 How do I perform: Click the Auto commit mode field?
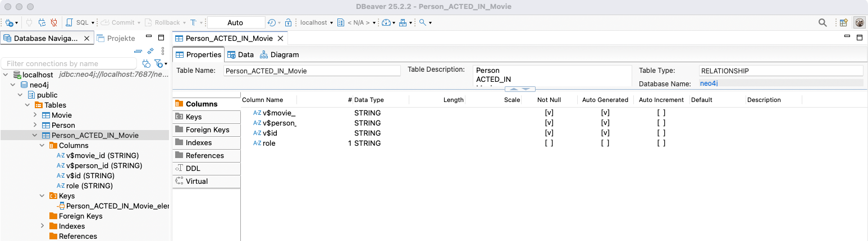[x=236, y=23]
